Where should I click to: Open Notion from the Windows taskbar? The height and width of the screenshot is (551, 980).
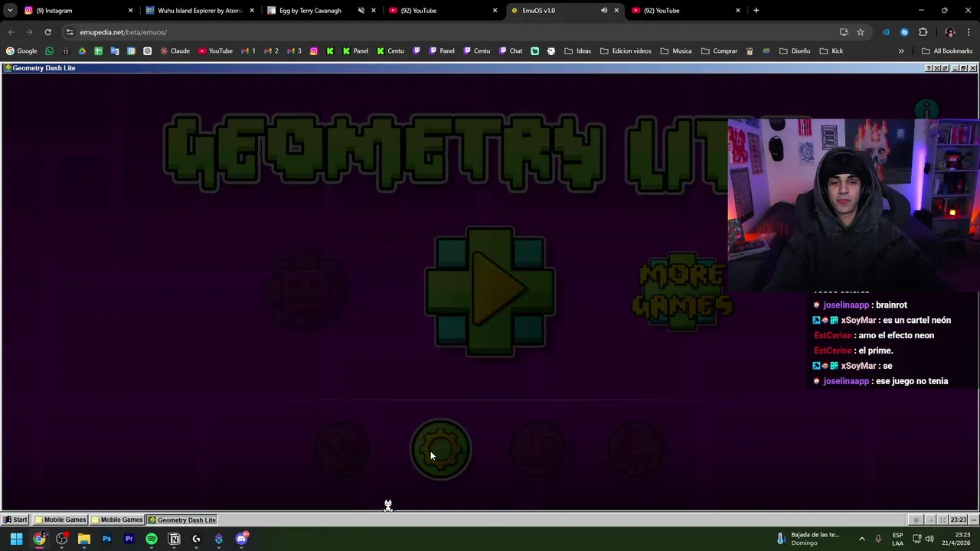tap(174, 539)
